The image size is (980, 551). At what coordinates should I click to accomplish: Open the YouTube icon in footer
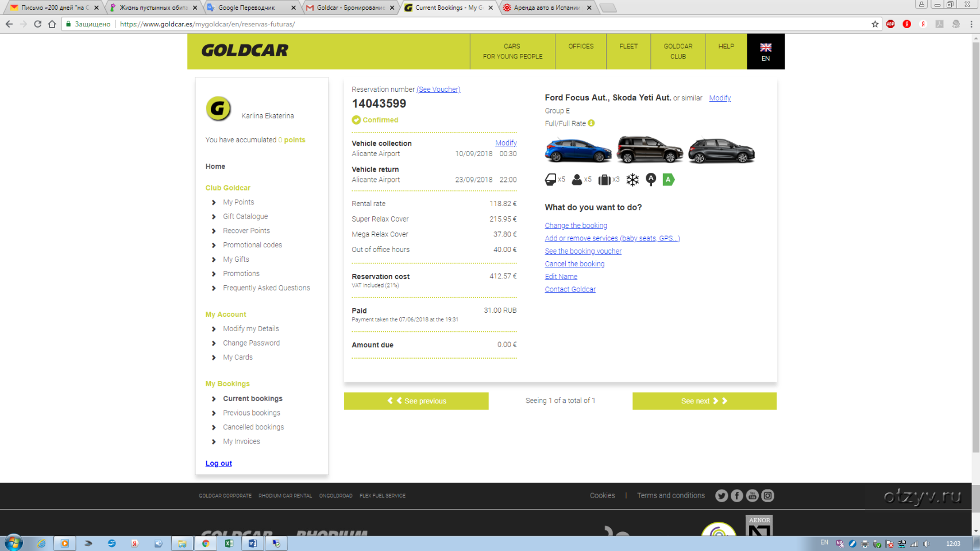753,495
